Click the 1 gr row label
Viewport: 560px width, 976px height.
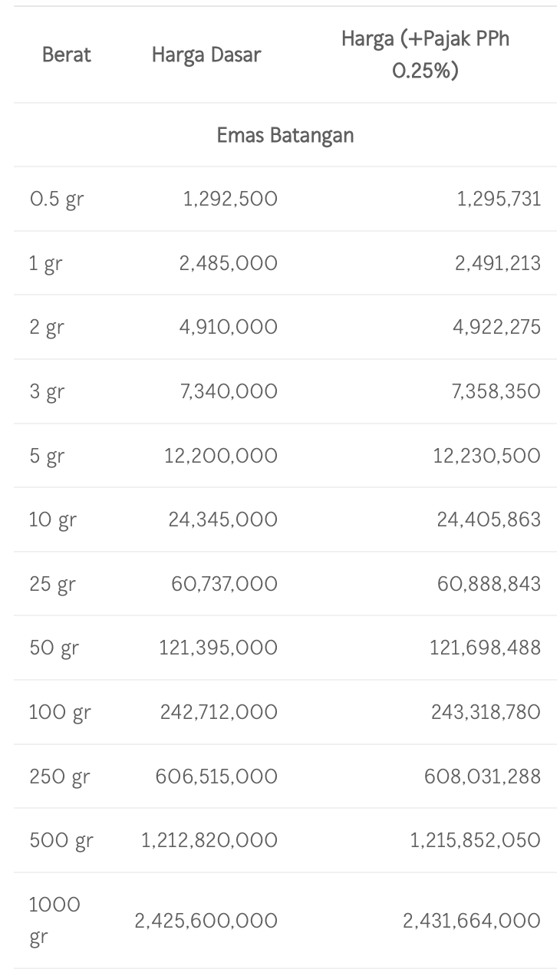click(46, 264)
